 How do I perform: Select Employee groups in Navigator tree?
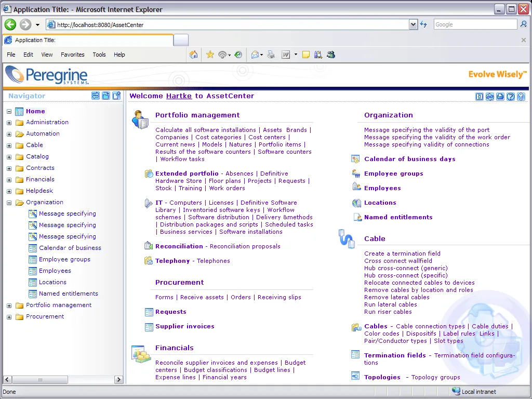[64, 260]
